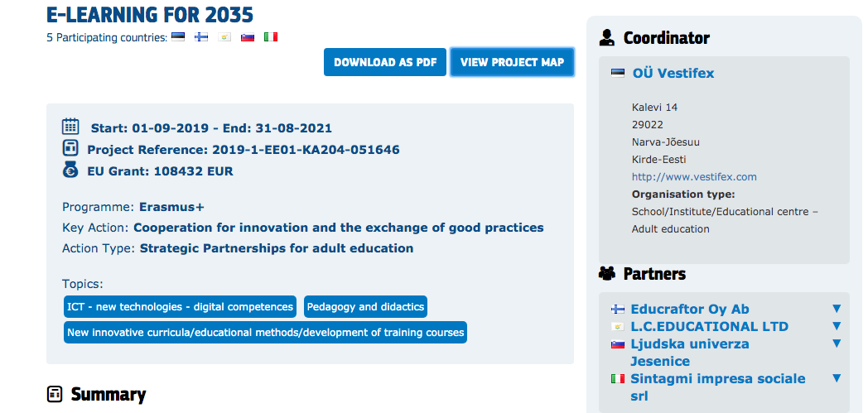Click View Project Map button
868x413 pixels.
(512, 62)
